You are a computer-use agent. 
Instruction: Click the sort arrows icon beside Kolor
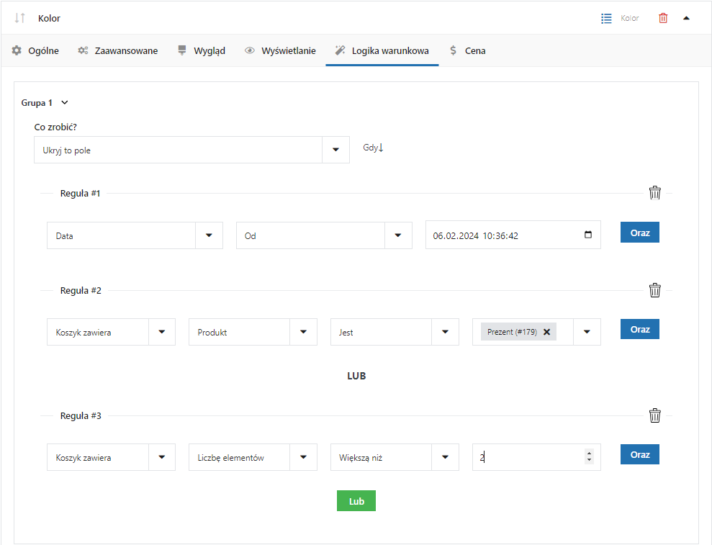pos(20,18)
